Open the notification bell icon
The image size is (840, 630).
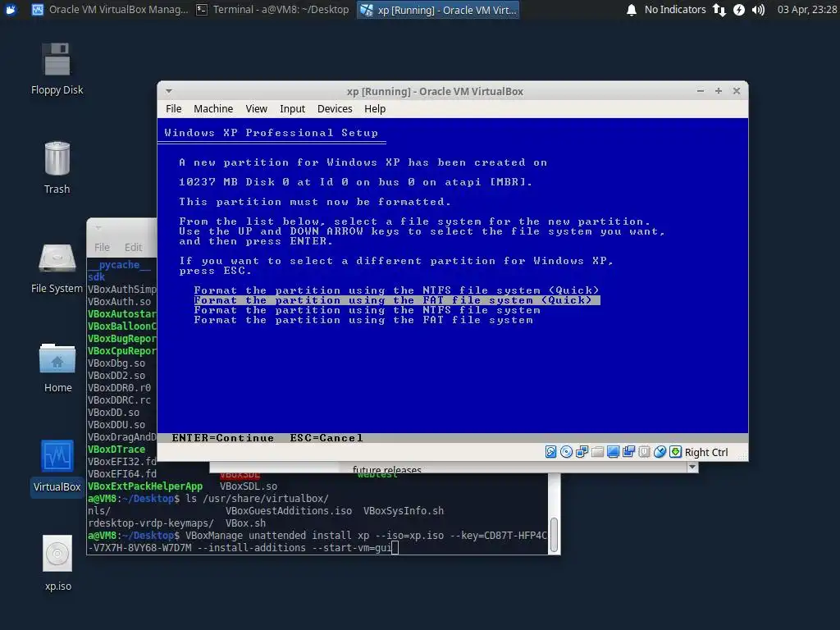632,10
